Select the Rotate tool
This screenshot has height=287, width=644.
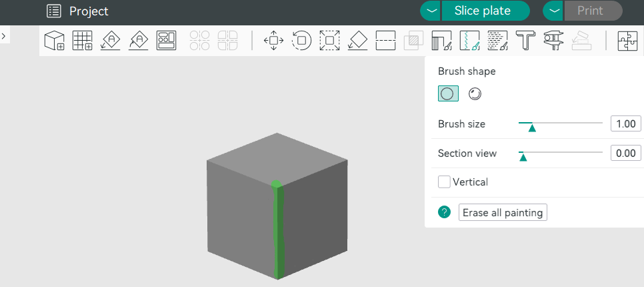tap(302, 41)
